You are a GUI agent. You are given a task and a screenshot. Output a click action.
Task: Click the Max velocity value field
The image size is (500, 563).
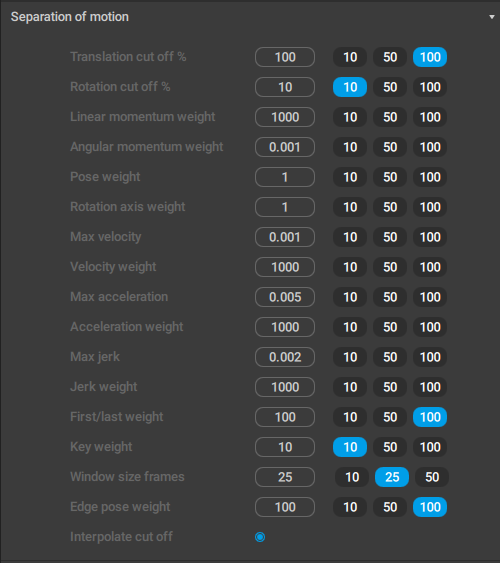click(x=285, y=237)
